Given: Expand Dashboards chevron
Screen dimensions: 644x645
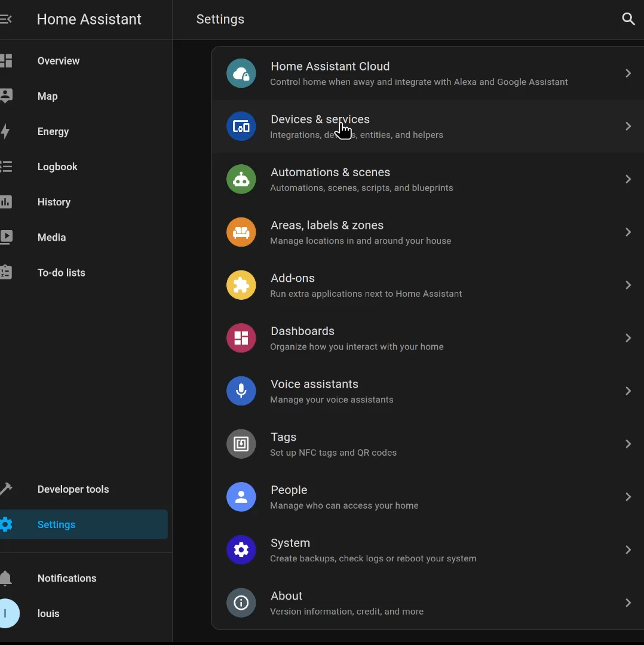Looking at the screenshot, I should pos(628,338).
